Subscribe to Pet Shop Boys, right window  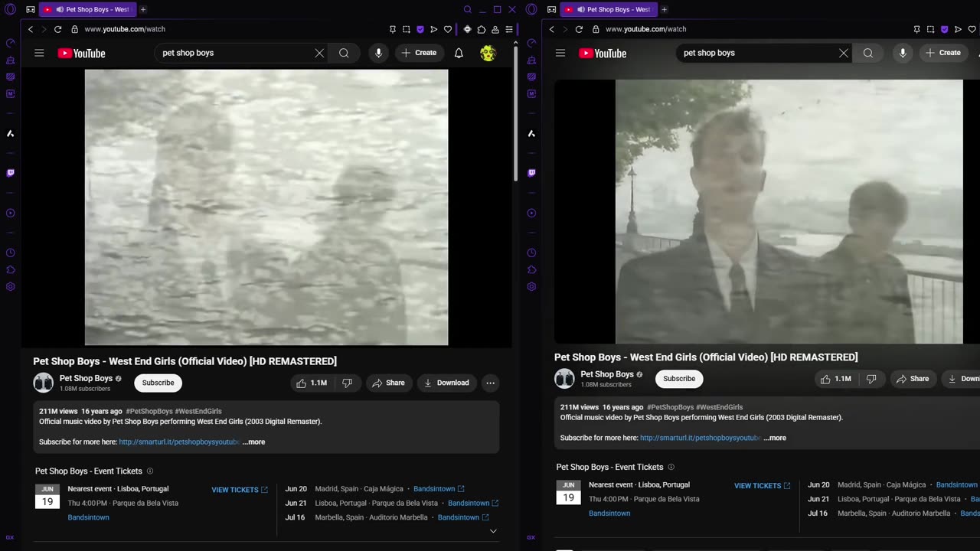coord(679,379)
